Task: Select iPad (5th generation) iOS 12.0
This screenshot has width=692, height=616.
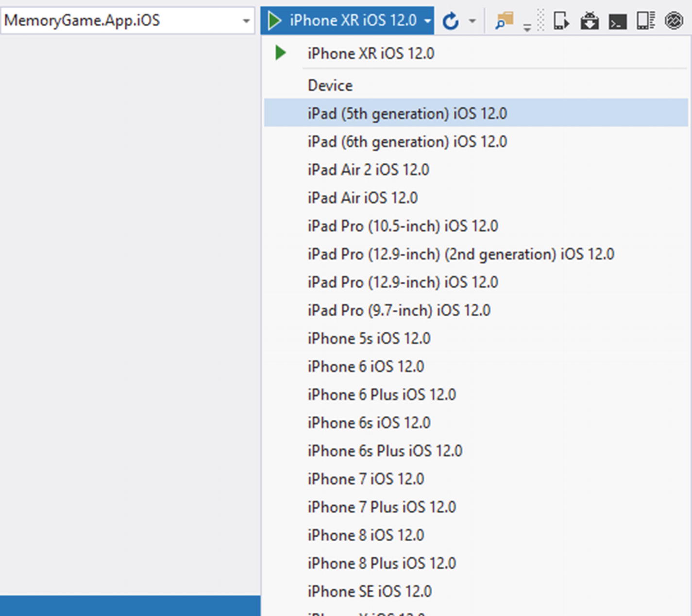Action: click(x=476, y=113)
